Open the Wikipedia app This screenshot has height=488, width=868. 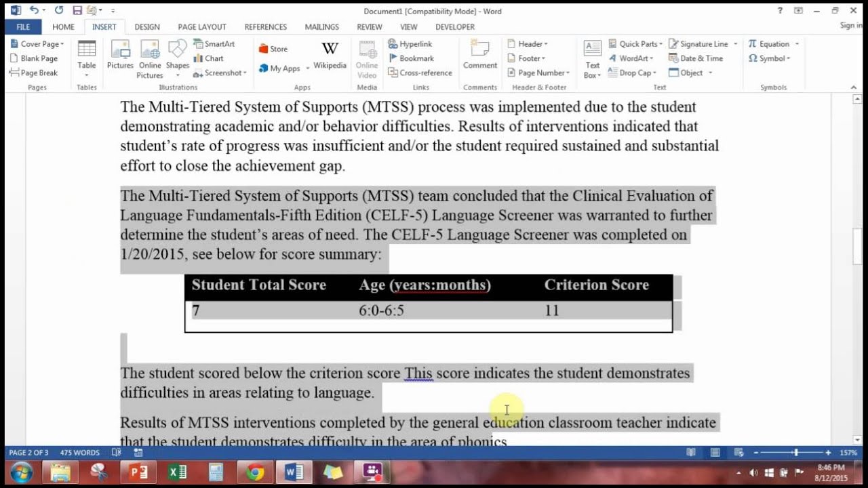(330, 56)
